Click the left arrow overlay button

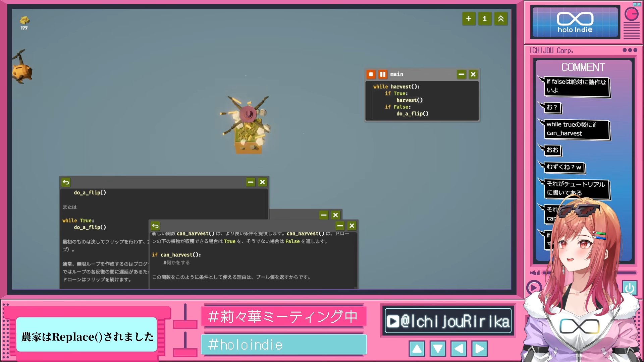point(459,349)
